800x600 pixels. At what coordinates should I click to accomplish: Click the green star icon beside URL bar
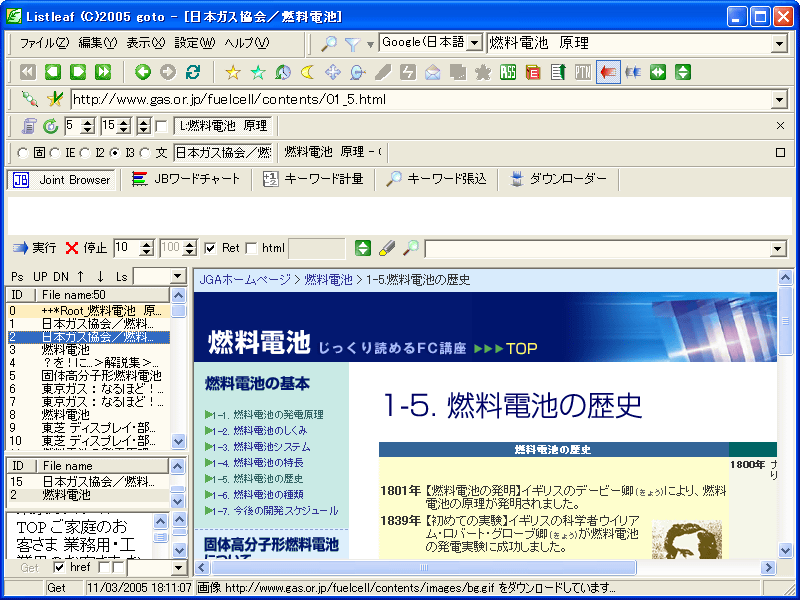(55, 99)
